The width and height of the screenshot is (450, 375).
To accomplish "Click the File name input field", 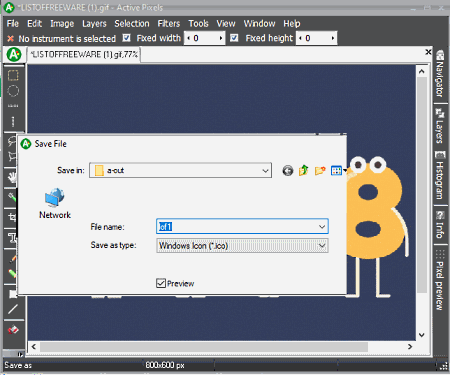I will pos(242,227).
